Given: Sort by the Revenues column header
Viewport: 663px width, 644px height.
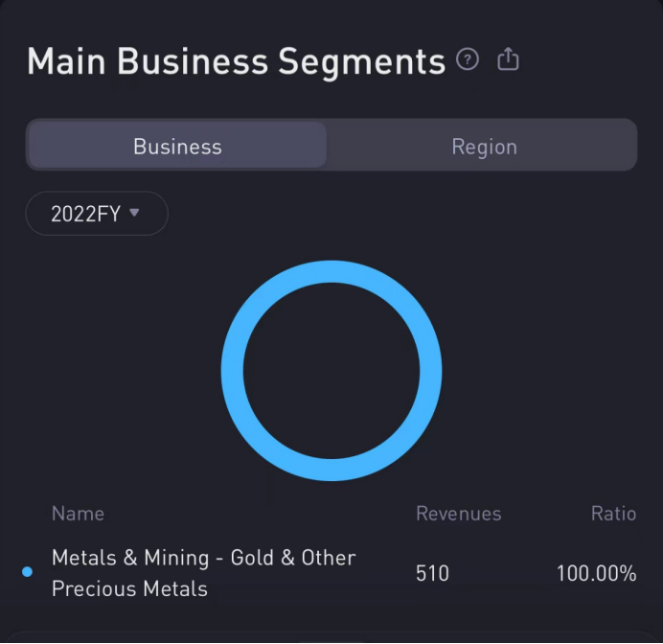Looking at the screenshot, I should coord(458,514).
